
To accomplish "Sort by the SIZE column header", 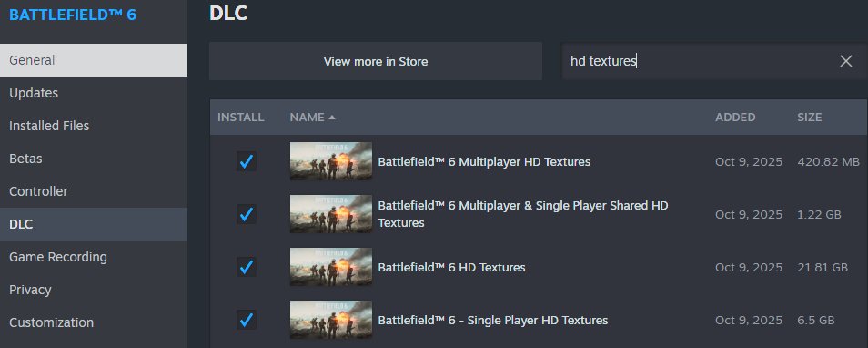I will pos(810,118).
